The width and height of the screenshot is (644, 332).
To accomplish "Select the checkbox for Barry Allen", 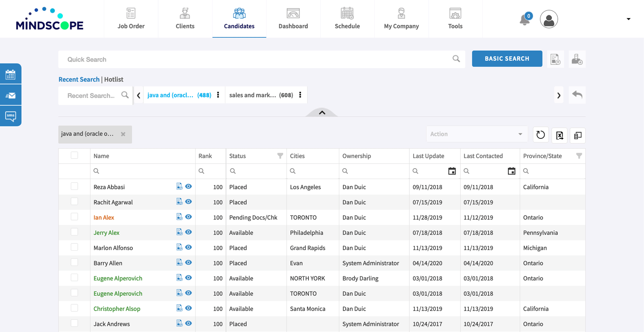I will click(74, 262).
